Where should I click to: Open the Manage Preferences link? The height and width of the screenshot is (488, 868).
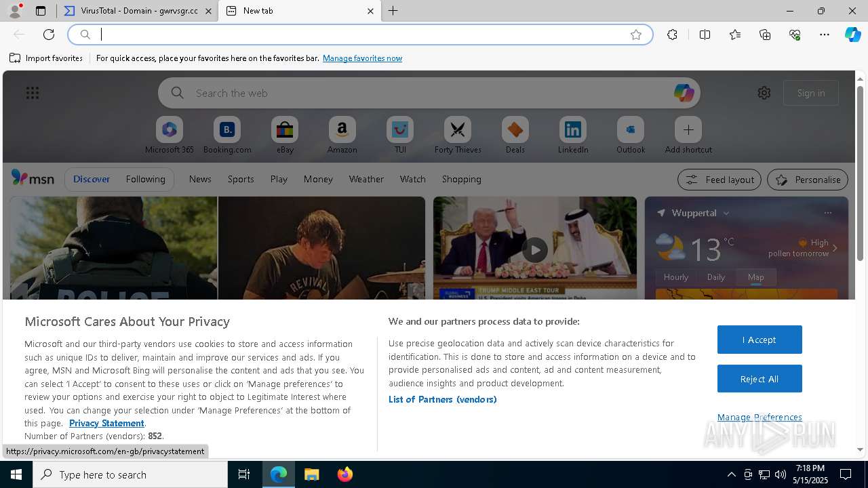click(x=759, y=417)
